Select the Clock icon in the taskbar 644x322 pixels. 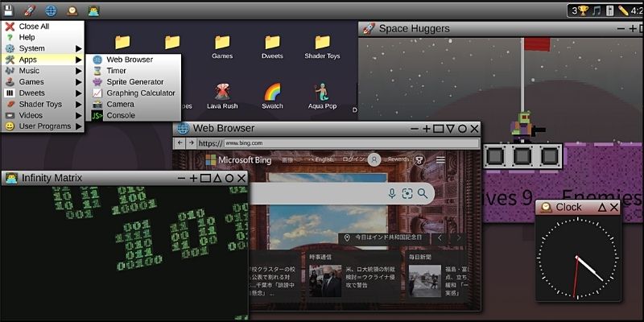(72, 10)
